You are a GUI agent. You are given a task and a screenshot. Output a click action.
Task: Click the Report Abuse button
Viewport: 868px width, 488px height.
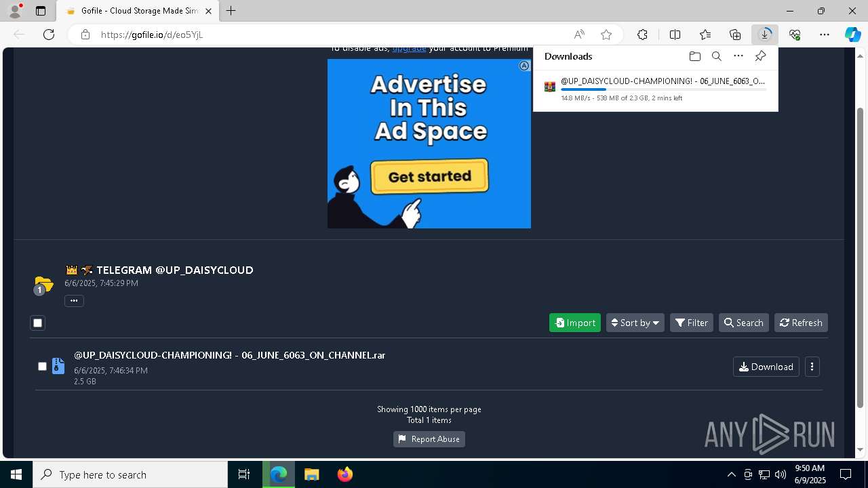[429, 439]
